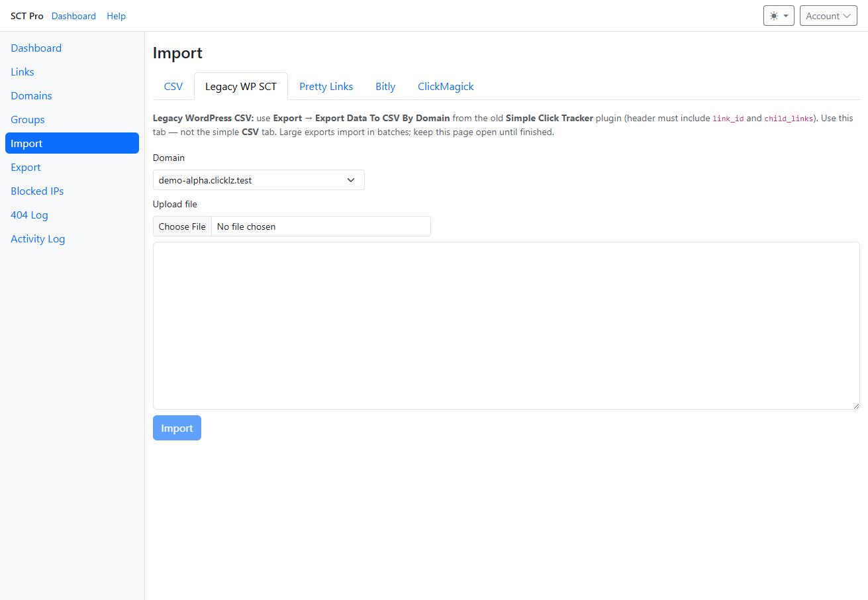
Task: Click Dashboard in the top navbar
Action: (73, 16)
